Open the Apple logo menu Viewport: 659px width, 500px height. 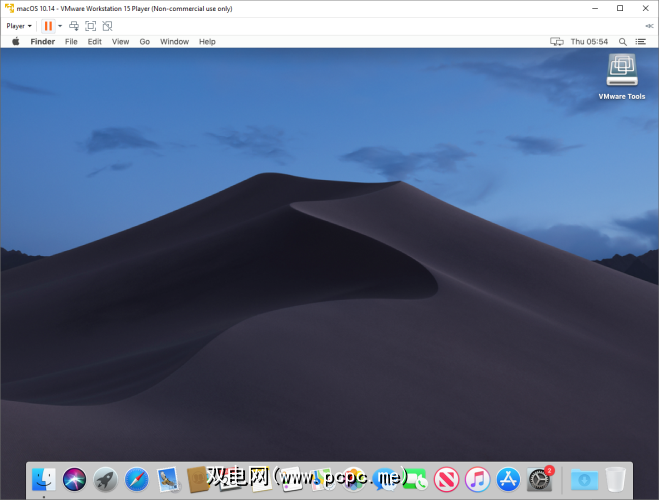click(16, 41)
